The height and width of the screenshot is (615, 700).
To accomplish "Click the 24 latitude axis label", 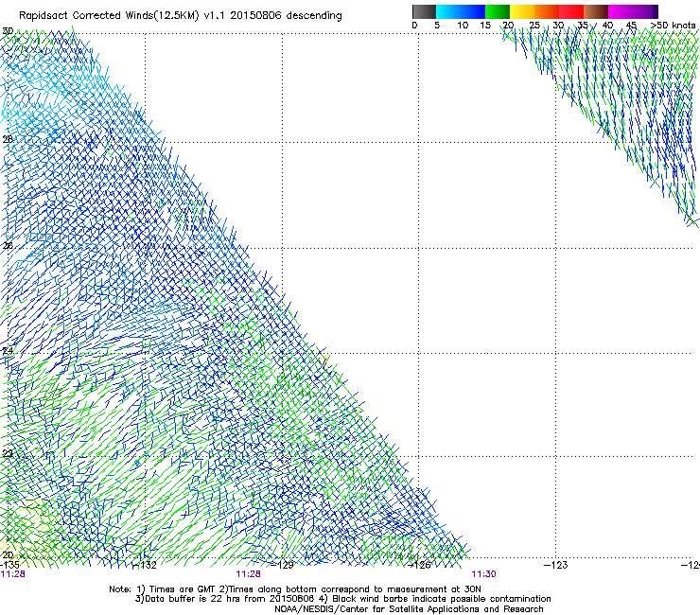I will tap(8, 351).
